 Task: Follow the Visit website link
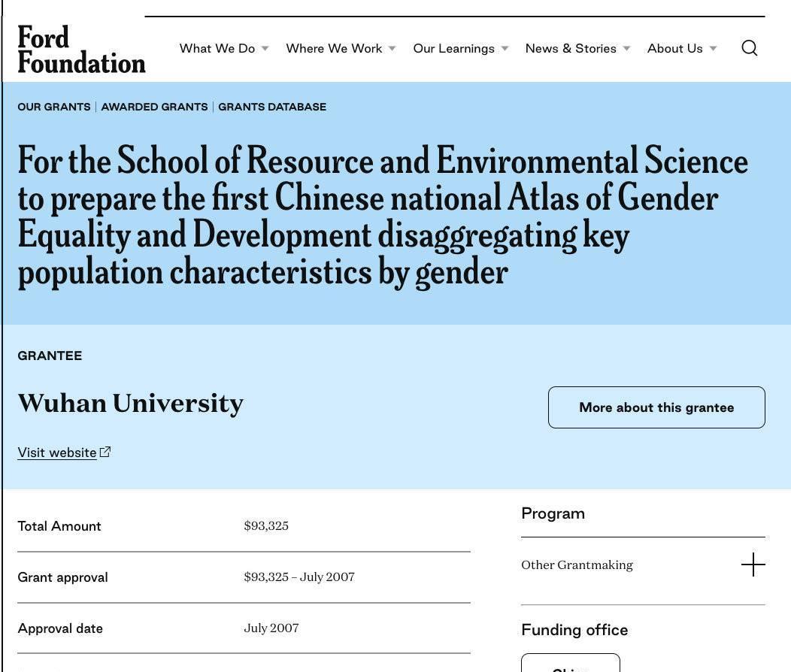pos(57,453)
